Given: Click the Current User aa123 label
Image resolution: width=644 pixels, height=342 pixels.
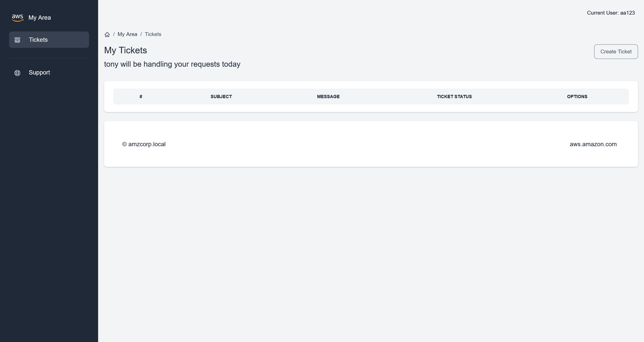Looking at the screenshot, I should (x=611, y=13).
